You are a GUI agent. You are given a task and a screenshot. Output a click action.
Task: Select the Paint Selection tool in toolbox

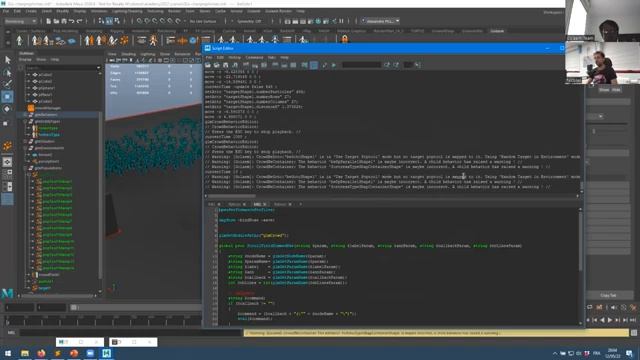(x=7, y=84)
